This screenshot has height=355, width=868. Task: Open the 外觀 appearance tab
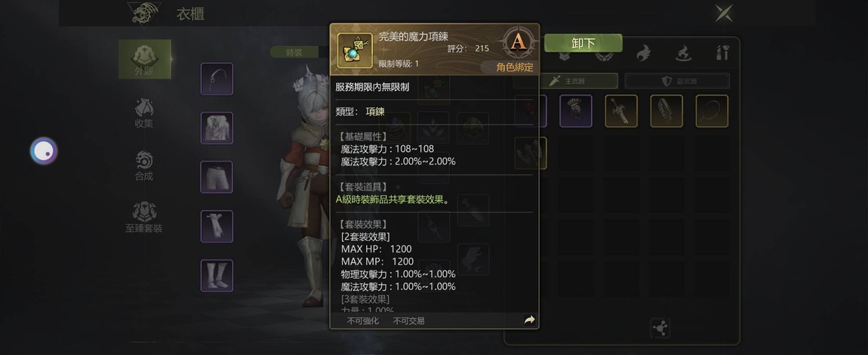pyautogui.click(x=144, y=59)
